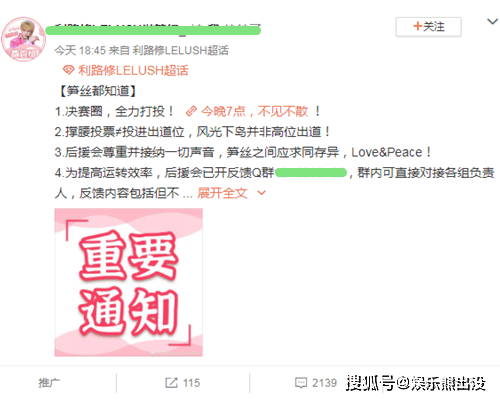Click the repost share icon
This screenshot has height=400, width=500.
tap(171, 383)
